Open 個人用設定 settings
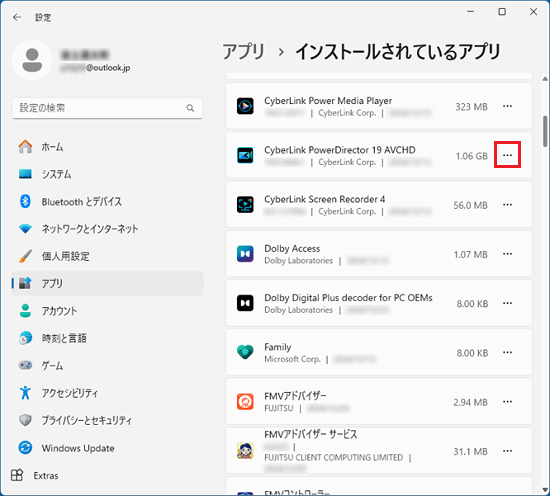 click(107, 256)
